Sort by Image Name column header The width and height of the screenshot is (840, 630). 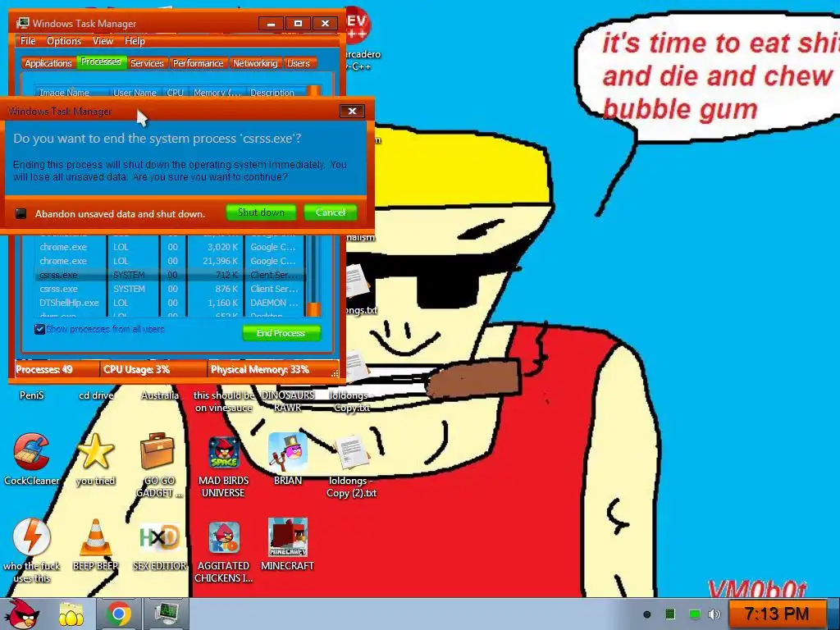[72, 92]
